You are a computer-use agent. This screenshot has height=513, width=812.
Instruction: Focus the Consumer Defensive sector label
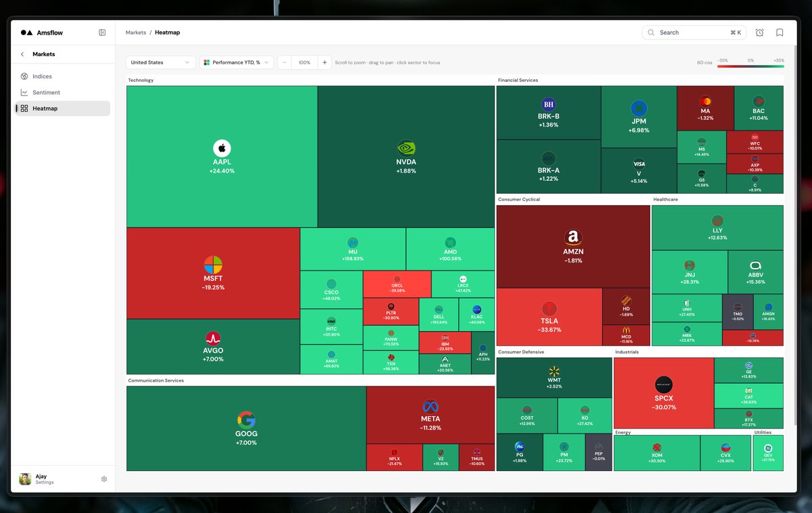(521, 352)
